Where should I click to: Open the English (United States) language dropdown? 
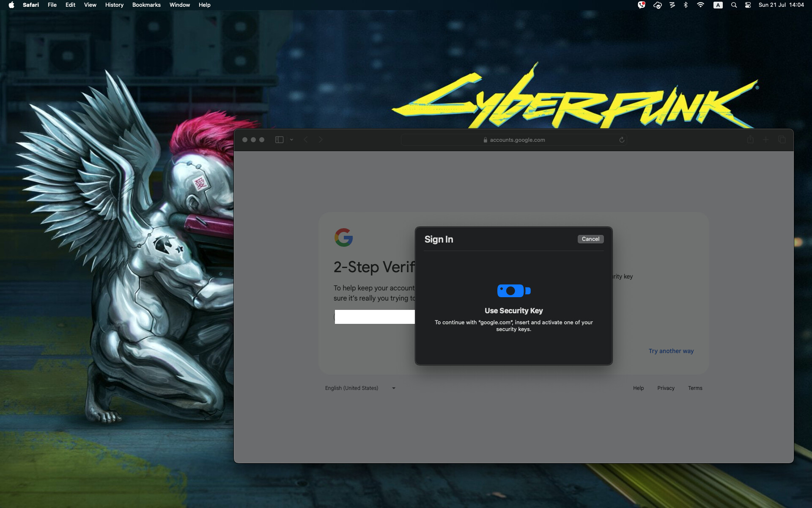[360, 388]
